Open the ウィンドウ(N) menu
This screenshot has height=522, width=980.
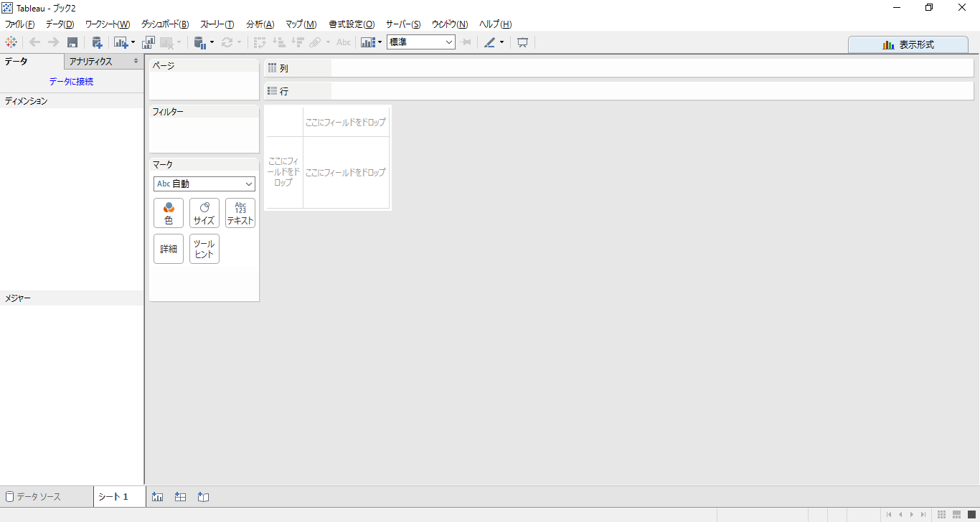(x=450, y=24)
